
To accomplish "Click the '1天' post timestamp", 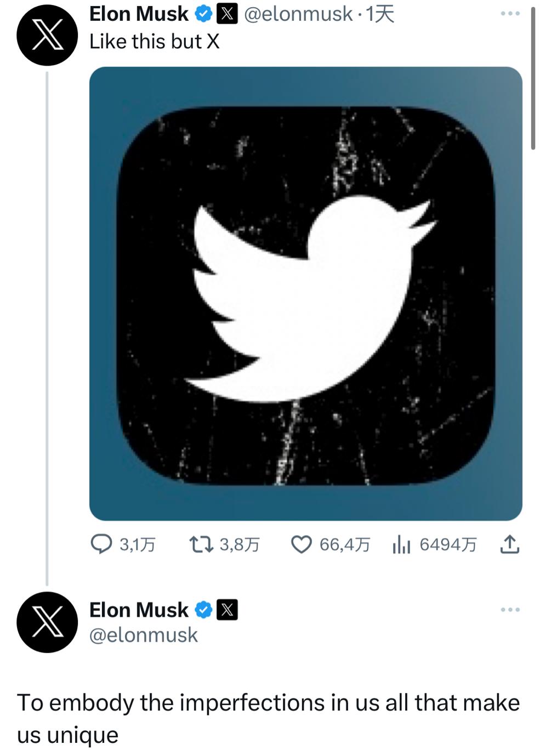I will [x=380, y=14].
